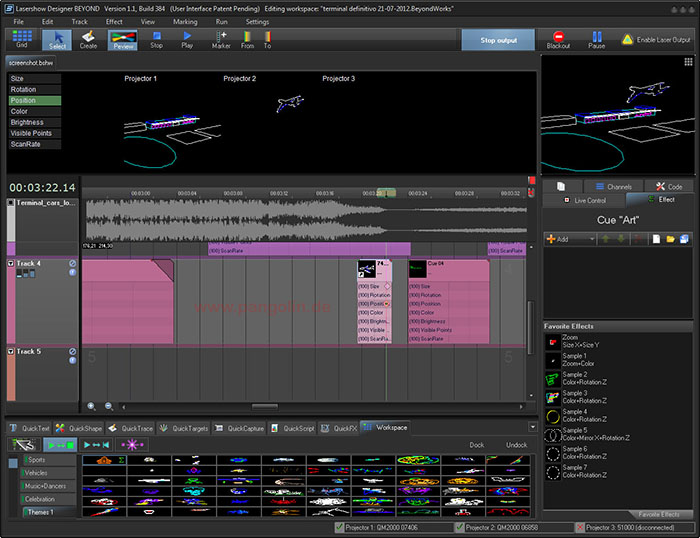This screenshot has width=700, height=538.
Task: Select the Cue 04 clip thumbnail on Track 4
Action: pos(417,269)
